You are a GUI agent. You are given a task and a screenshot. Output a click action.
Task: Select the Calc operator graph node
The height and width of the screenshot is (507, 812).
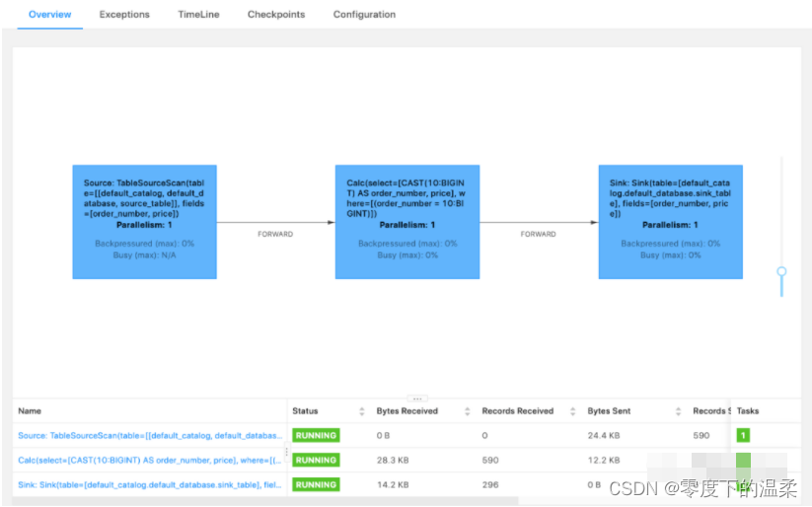(x=407, y=222)
